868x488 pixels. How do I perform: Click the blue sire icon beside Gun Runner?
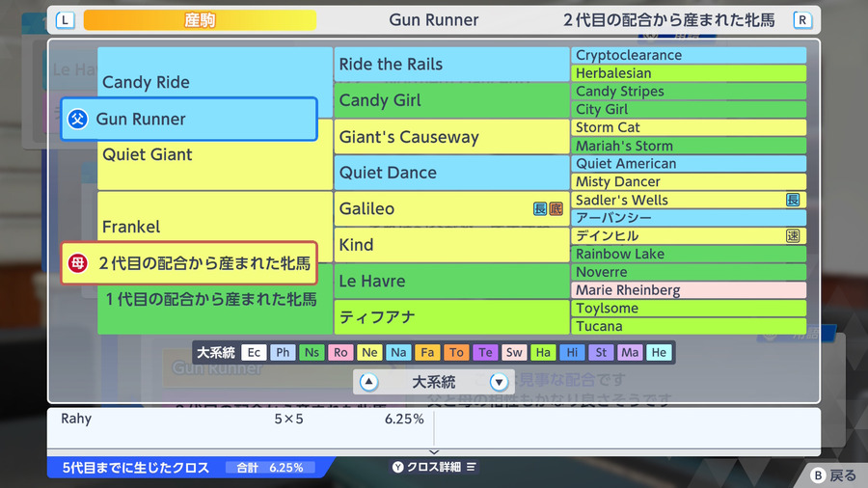77,119
